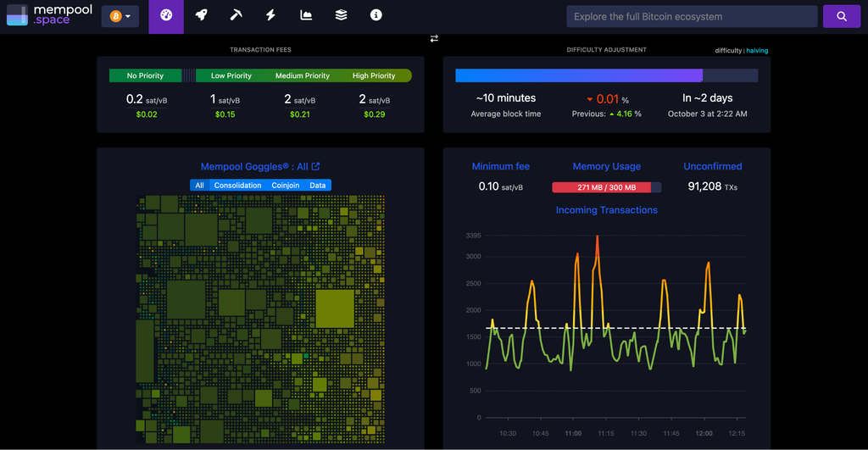868x450 pixels.
Task: Click the Medium Priority fee label
Action: (303, 75)
